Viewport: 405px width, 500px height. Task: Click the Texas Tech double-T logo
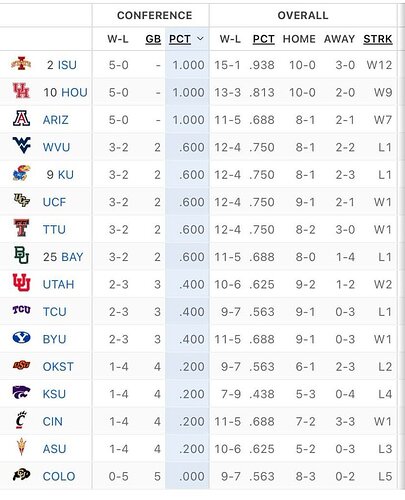coord(21,228)
